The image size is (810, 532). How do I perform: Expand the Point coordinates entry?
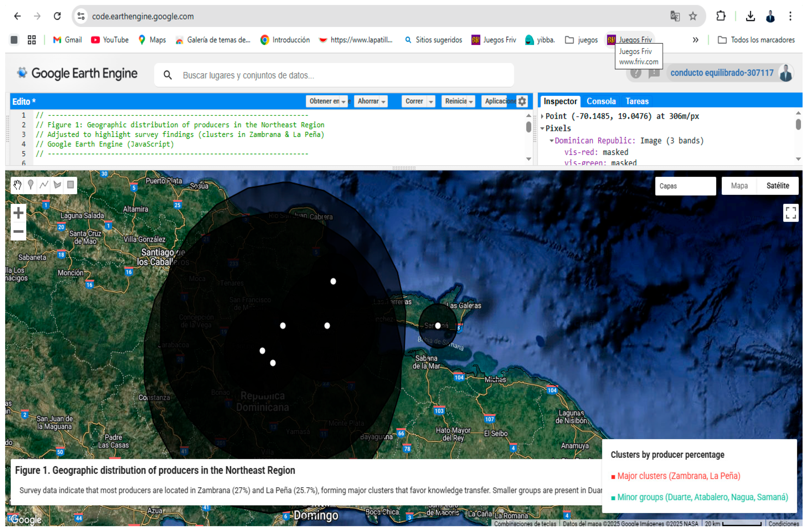coord(542,116)
